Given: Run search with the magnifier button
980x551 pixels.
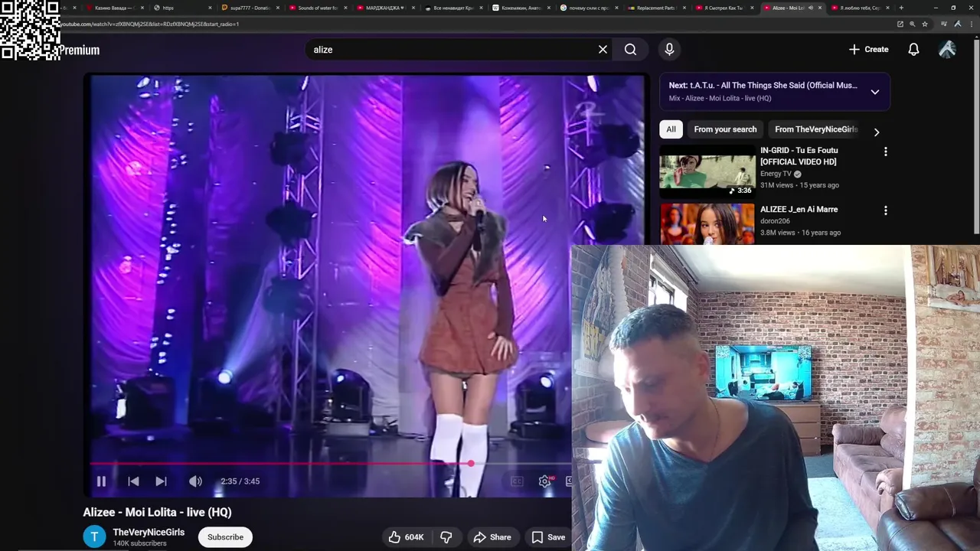Looking at the screenshot, I should pyautogui.click(x=630, y=50).
